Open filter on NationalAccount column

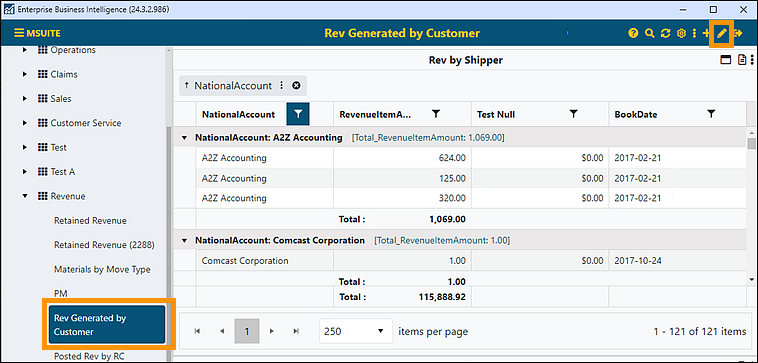click(x=298, y=114)
